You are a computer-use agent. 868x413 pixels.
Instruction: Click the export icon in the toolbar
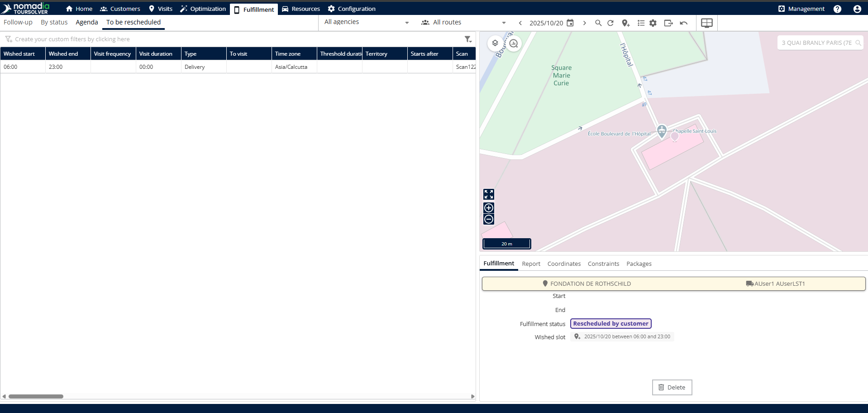tap(668, 23)
